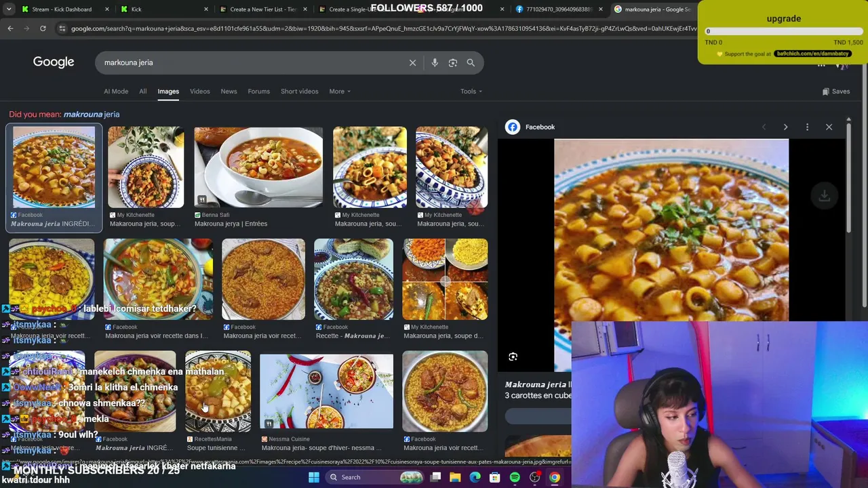Open the Windows Start menu
Screen dimensions: 868x488
(x=314, y=477)
